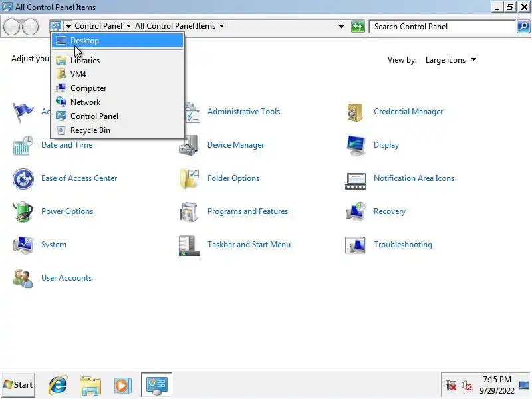
Task: Click the taskbar clock showing 7:15 PM
Action: pos(497,385)
